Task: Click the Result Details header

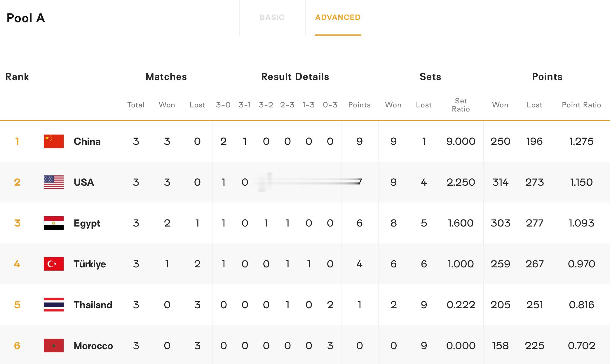Action: (295, 77)
